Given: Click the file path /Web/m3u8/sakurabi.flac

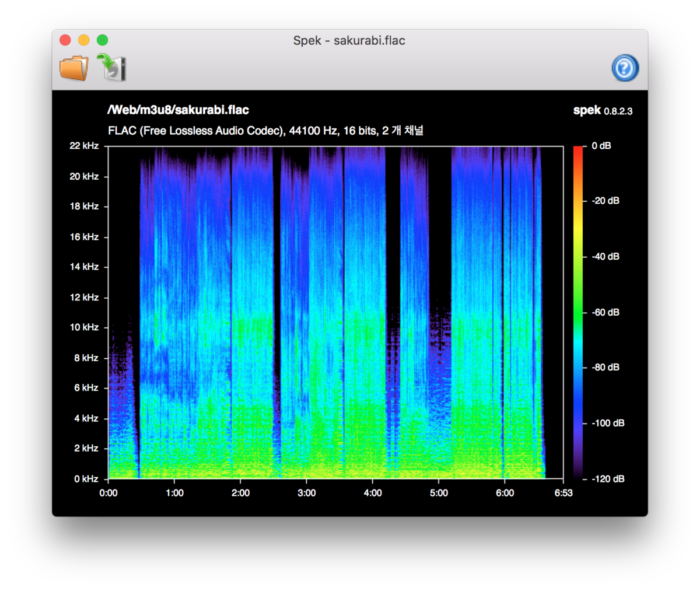Looking at the screenshot, I should tap(178, 110).
